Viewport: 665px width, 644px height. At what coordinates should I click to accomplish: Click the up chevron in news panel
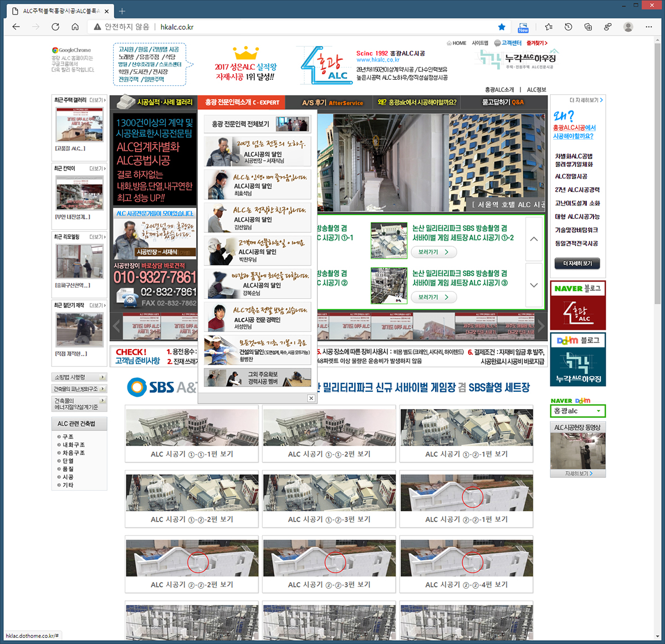534,239
